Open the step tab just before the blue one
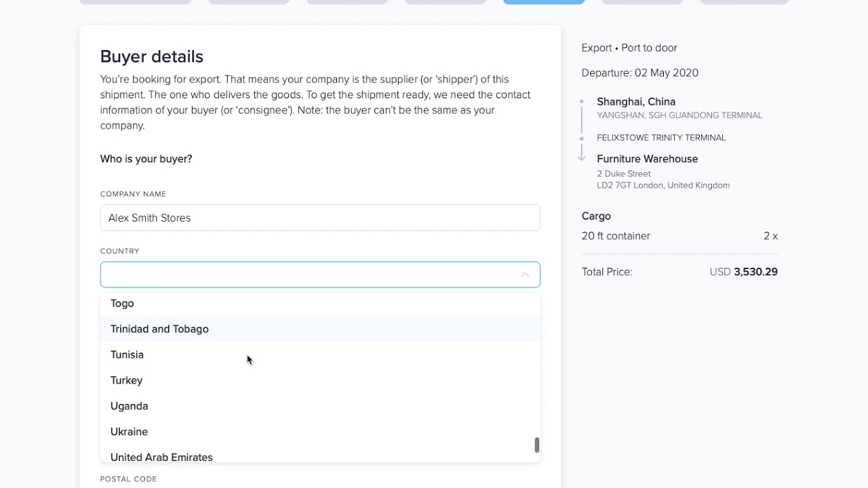 (x=446, y=2)
